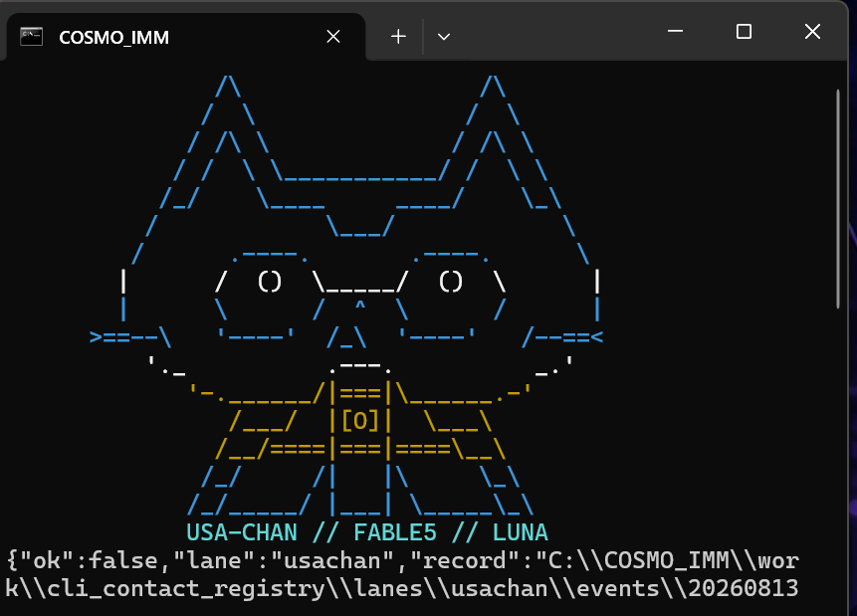Image resolution: width=857 pixels, height=616 pixels.
Task: Open a new terminal tab
Action: 398,37
